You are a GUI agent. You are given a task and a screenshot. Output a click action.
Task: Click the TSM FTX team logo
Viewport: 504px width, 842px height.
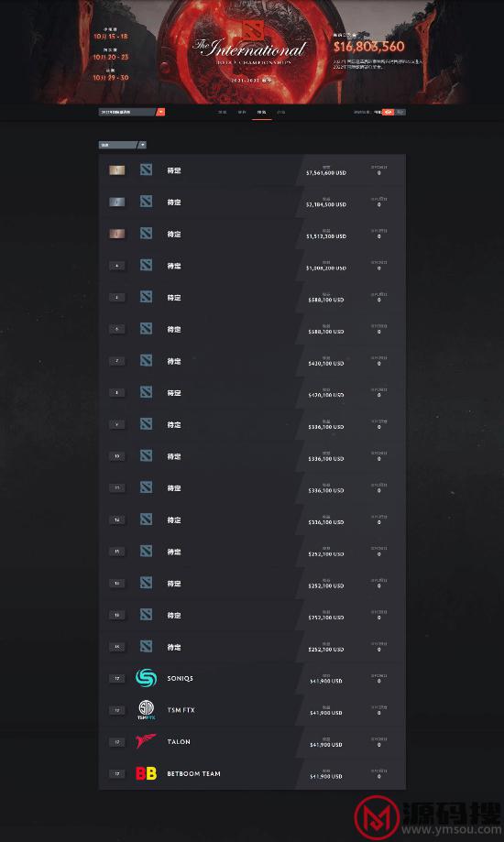click(x=146, y=710)
